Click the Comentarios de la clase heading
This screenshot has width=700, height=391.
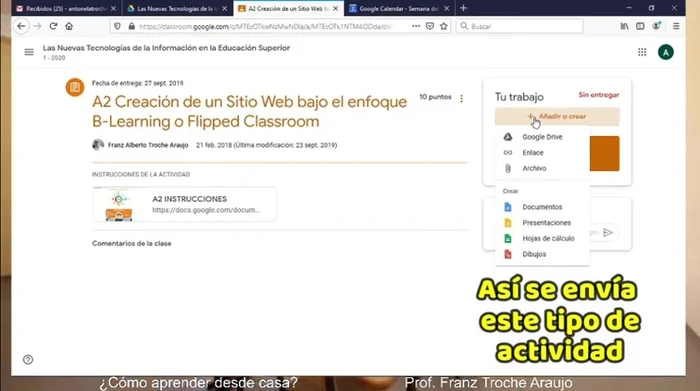(x=132, y=243)
